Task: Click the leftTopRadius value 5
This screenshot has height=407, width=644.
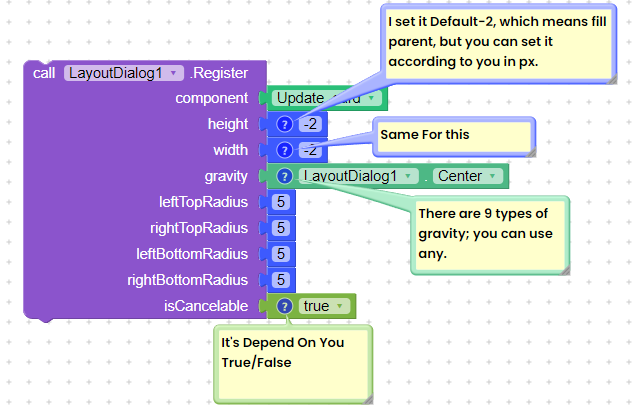Action: point(281,202)
